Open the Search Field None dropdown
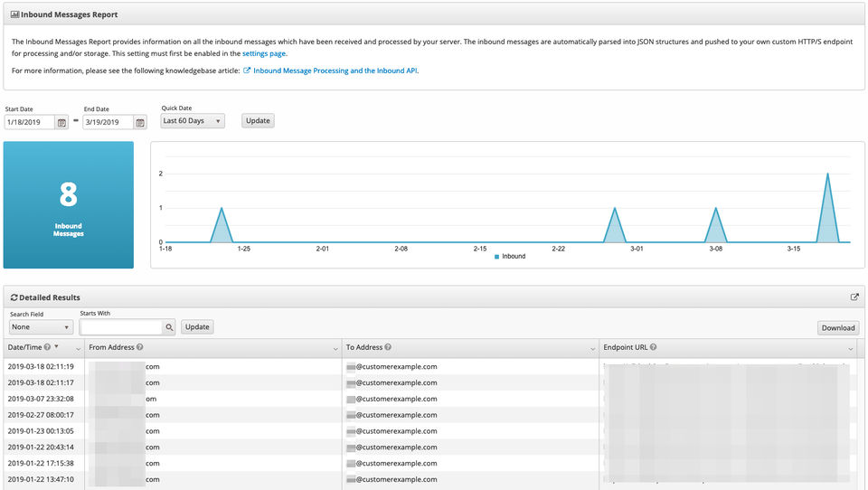868x490 pixels. 41,327
